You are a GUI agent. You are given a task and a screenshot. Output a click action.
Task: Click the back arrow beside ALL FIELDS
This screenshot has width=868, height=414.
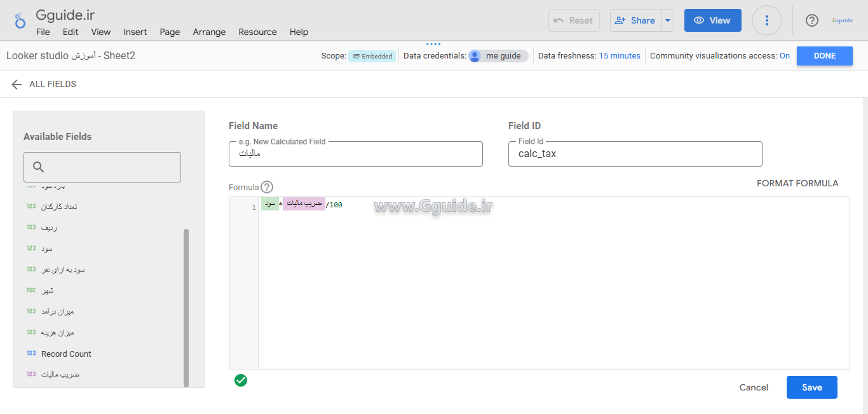[17, 84]
